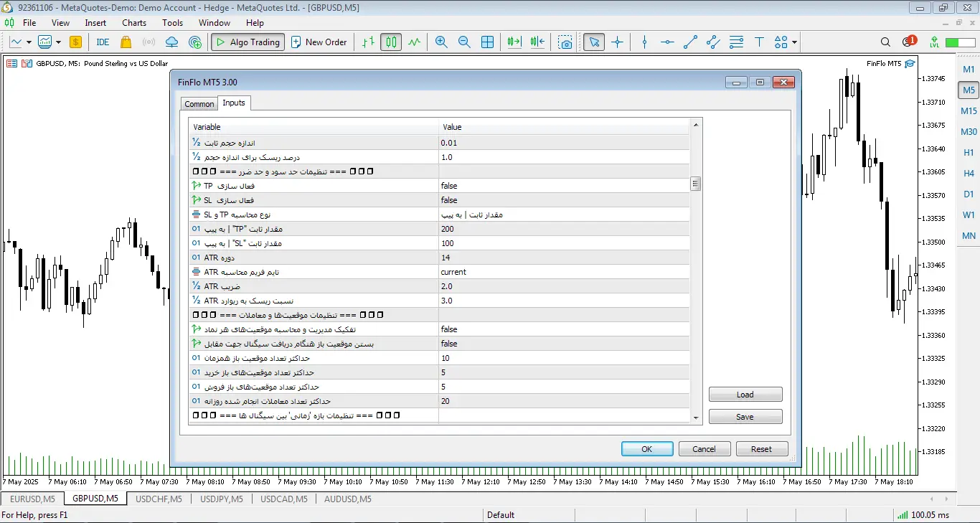Take a chart screenshot with camera icon
Screen dimensions: 980x523
(566, 42)
